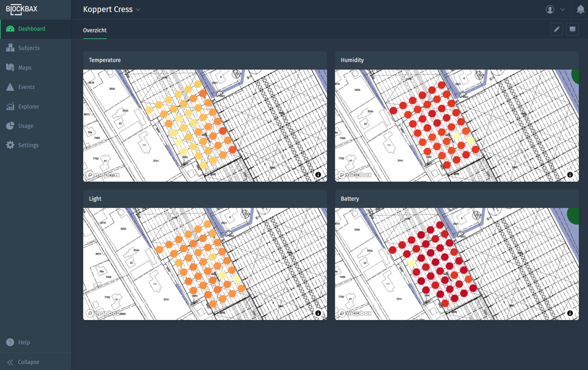Expand the Koppert Cress project dropdown

coord(138,10)
